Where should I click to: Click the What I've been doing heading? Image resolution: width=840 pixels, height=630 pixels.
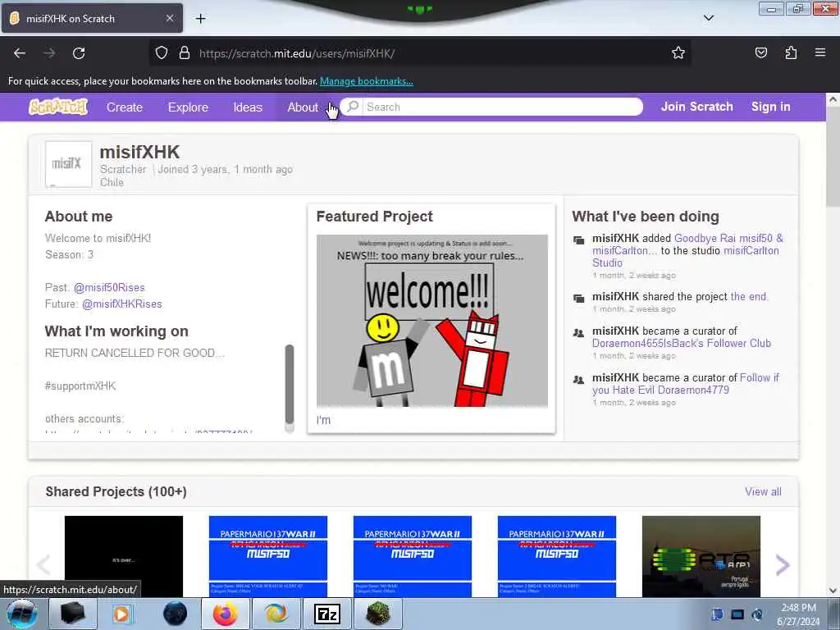pyautogui.click(x=646, y=217)
